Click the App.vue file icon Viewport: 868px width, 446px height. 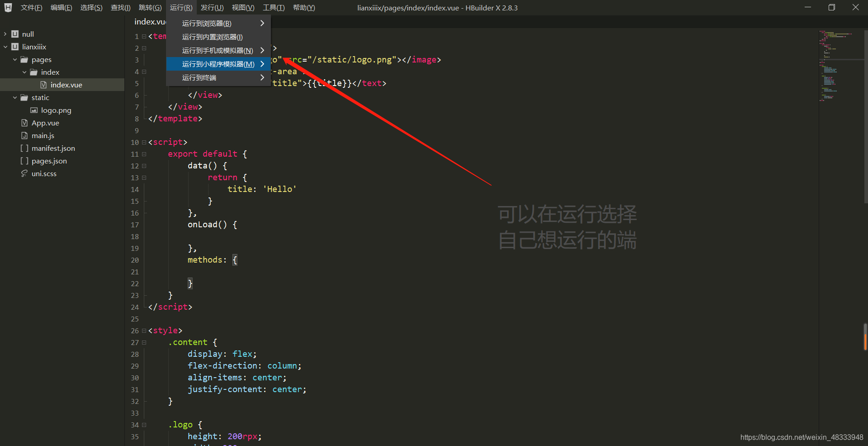pyautogui.click(x=24, y=123)
